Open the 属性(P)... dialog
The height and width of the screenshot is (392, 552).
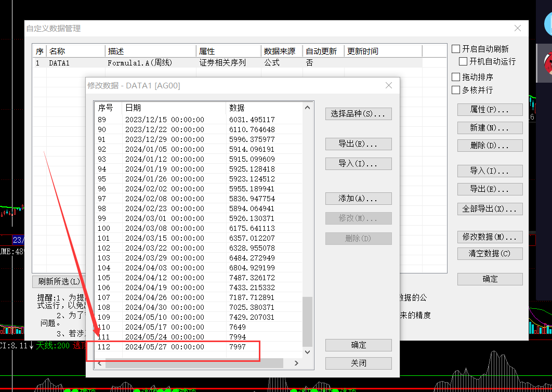(490, 110)
